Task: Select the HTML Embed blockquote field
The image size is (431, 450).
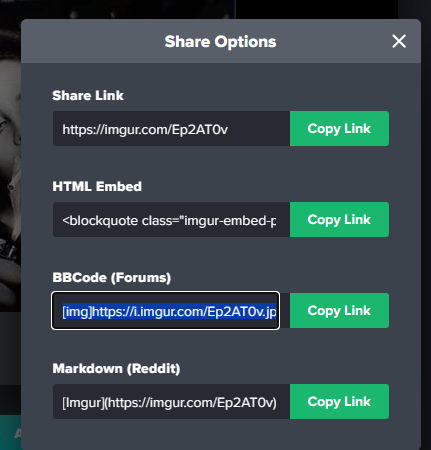Action: click(x=171, y=219)
